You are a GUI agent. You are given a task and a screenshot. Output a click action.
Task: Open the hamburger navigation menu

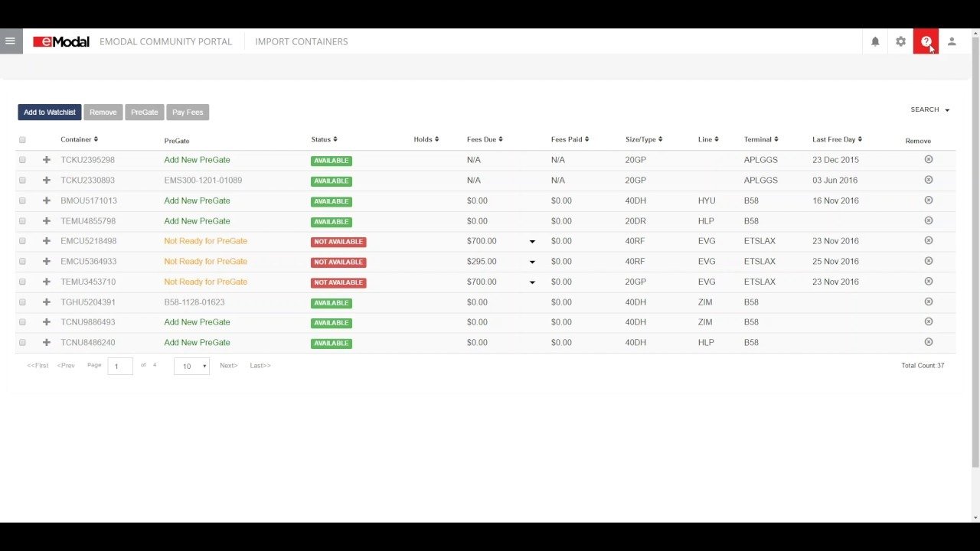pos(10,41)
